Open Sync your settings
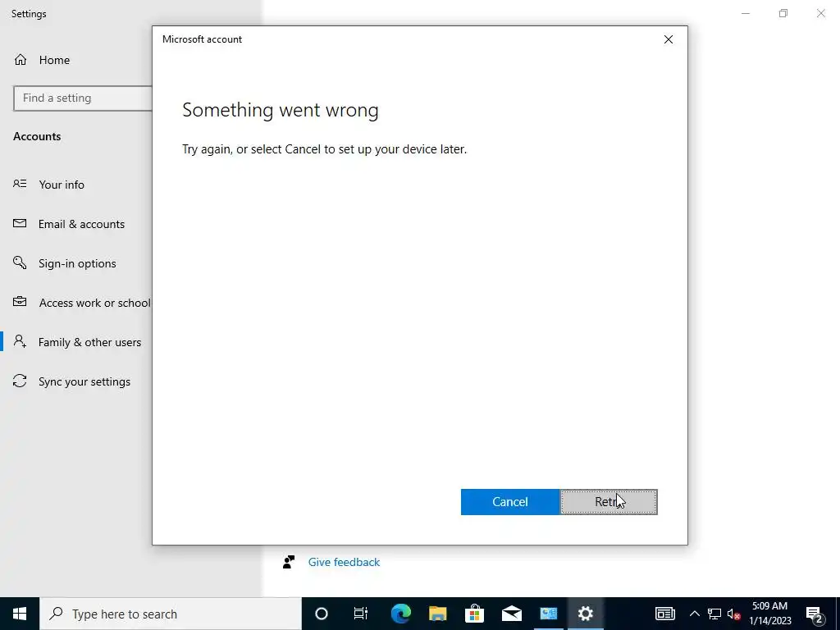Image resolution: width=840 pixels, height=630 pixels. coord(84,381)
